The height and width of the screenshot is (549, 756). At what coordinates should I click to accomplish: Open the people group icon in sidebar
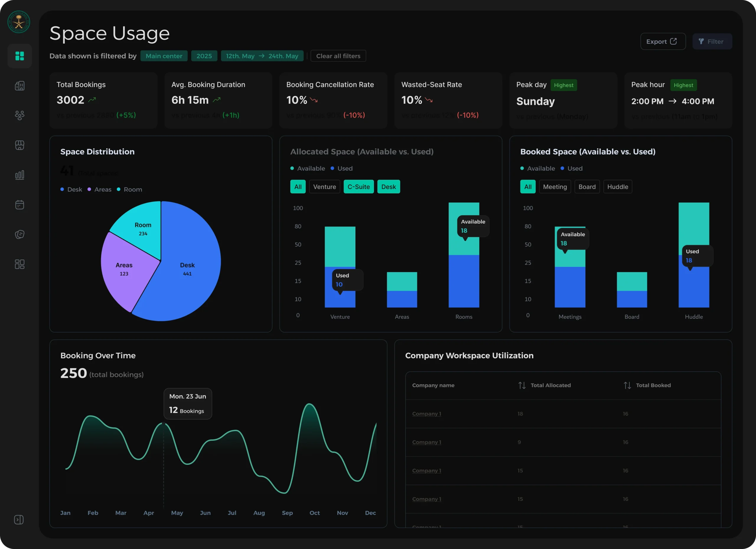coord(20,115)
